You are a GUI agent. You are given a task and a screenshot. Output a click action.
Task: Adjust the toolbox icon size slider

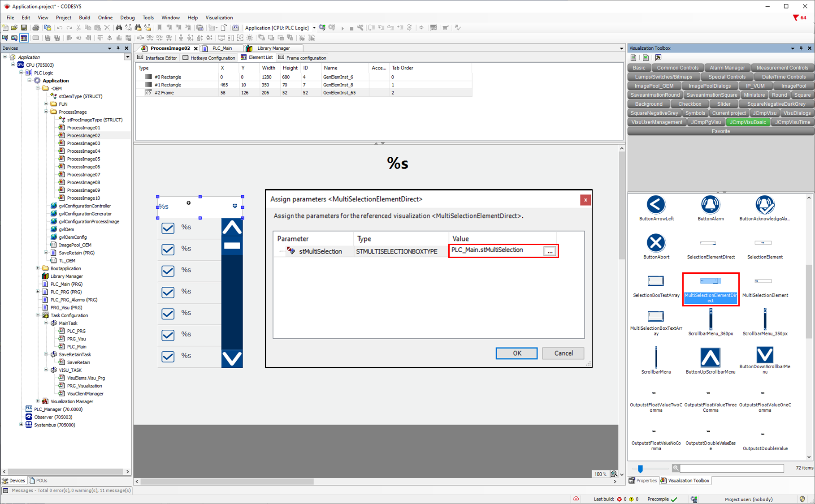tap(640, 469)
